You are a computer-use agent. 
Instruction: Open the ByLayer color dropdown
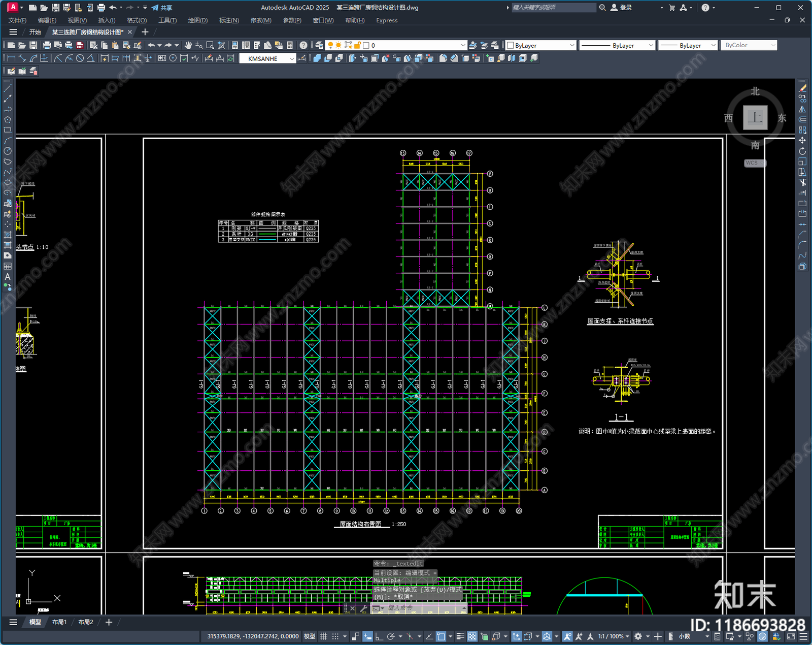[541, 45]
